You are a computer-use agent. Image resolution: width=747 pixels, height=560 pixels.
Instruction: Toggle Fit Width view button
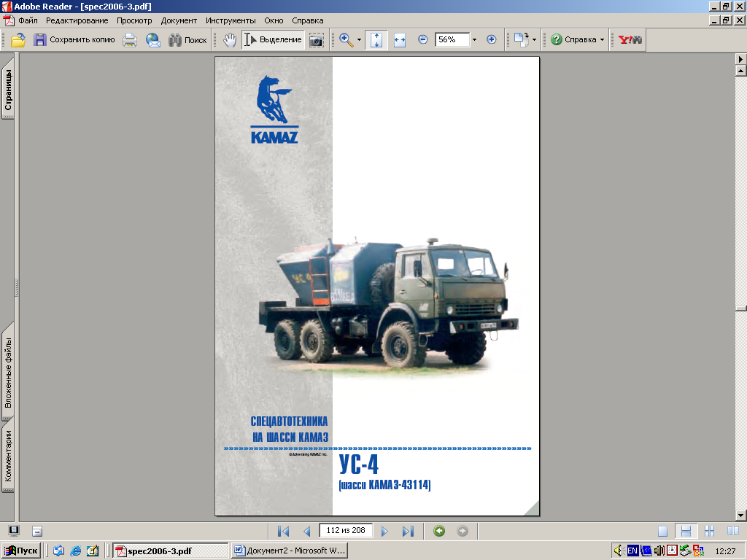(400, 40)
